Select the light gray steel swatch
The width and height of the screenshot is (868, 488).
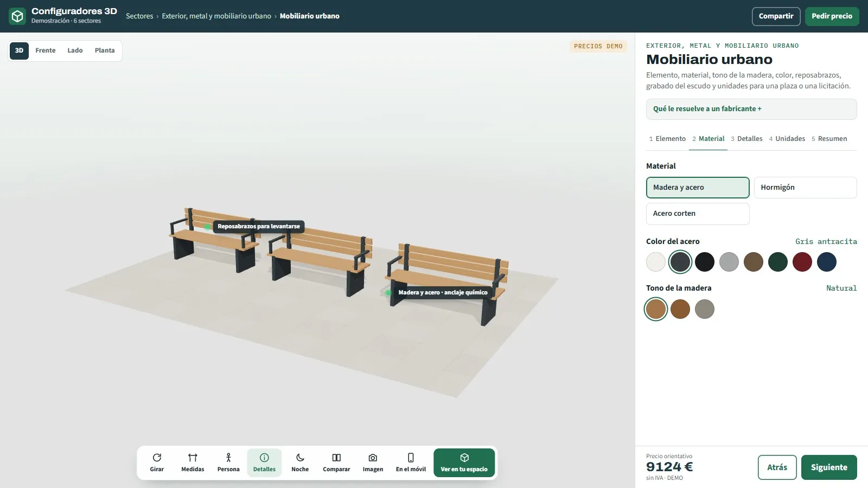coord(729,262)
